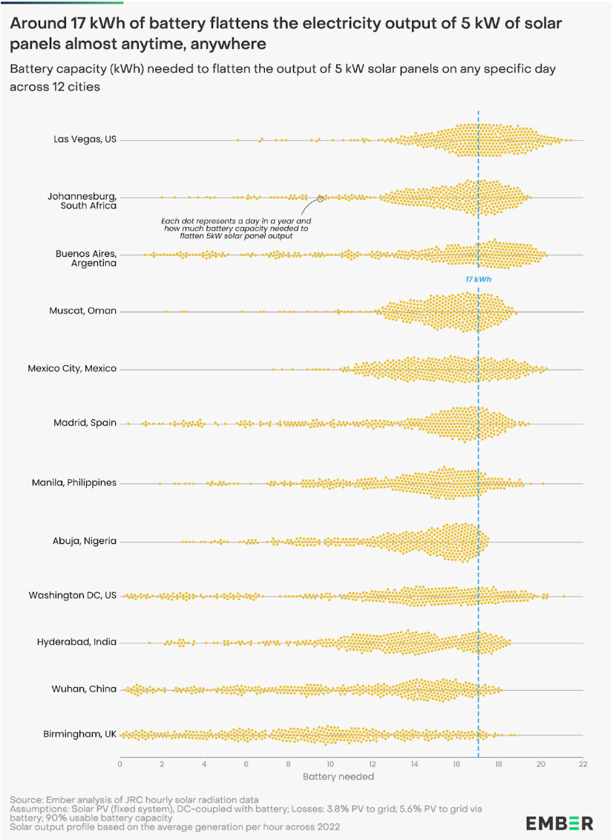Click the Abuja, Nigeria label
Viewport: 616px width, 840px height.
tap(84, 541)
